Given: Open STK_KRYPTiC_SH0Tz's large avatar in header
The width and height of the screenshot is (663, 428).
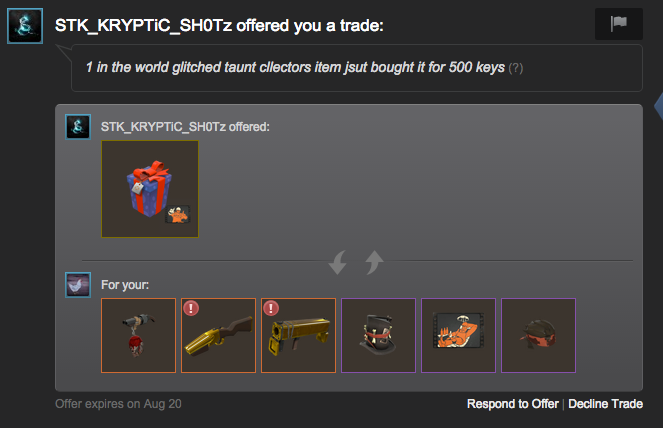Looking at the screenshot, I should click(25, 26).
